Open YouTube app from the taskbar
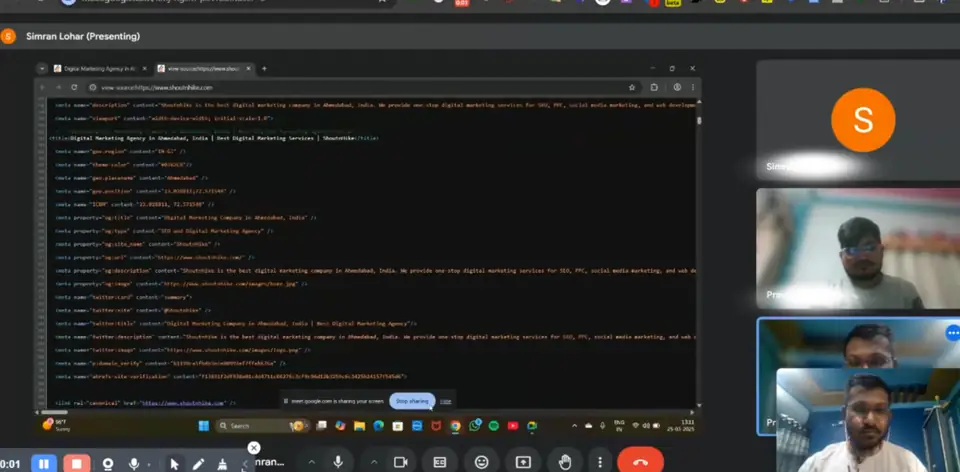The image size is (960, 472). (x=513, y=425)
